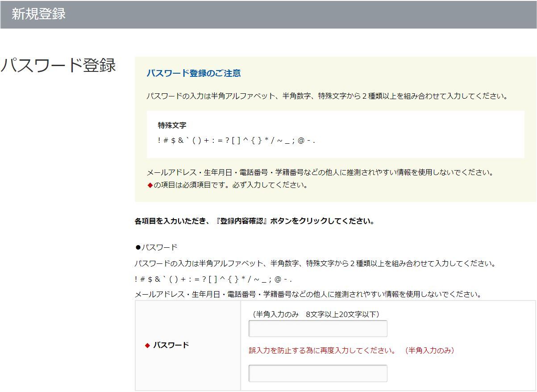The width and height of the screenshot is (537, 392).
Task: Click the の項目は必須項目です notice text
Action: [x=230, y=185]
